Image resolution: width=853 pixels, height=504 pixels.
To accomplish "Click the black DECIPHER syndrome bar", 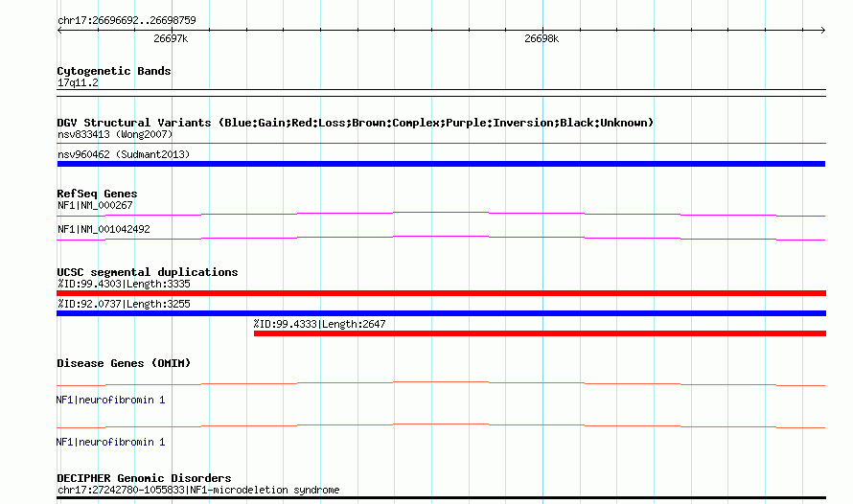I will pos(441,497).
